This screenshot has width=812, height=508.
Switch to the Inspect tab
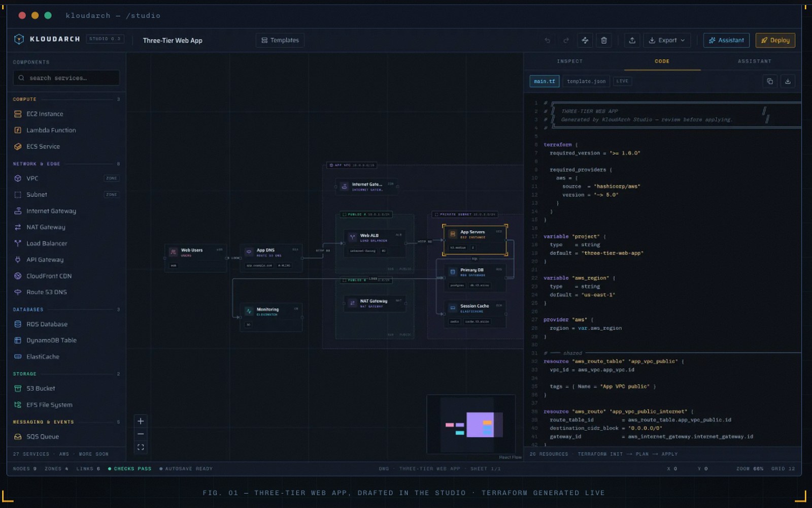point(569,61)
